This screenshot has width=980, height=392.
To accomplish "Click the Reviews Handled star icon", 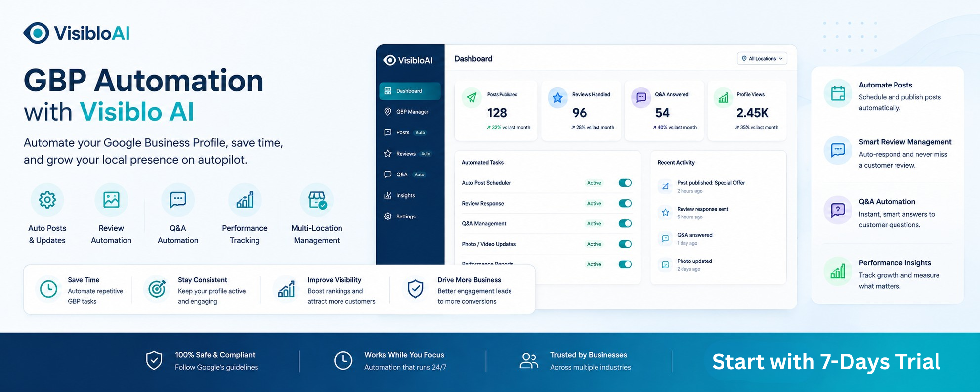I will tap(557, 98).
